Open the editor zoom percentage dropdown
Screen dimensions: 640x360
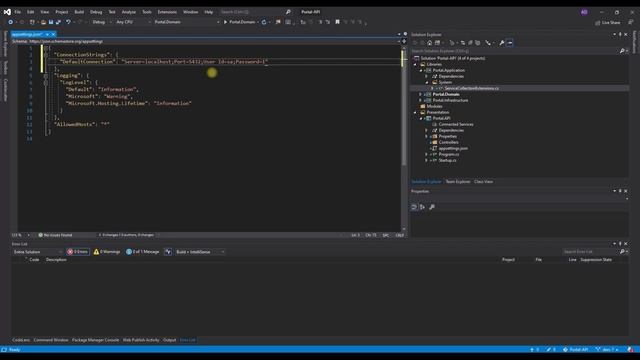point(20,235)
